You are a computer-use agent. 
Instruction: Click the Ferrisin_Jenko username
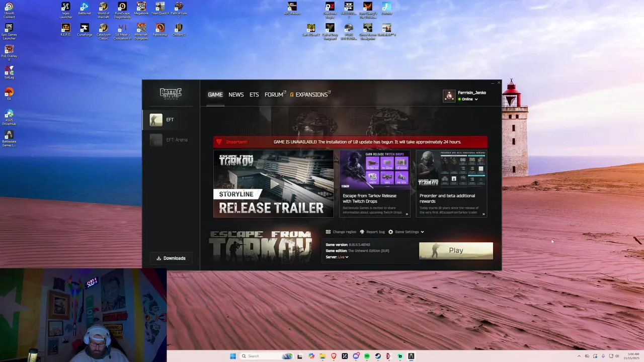tap(472, 93)
